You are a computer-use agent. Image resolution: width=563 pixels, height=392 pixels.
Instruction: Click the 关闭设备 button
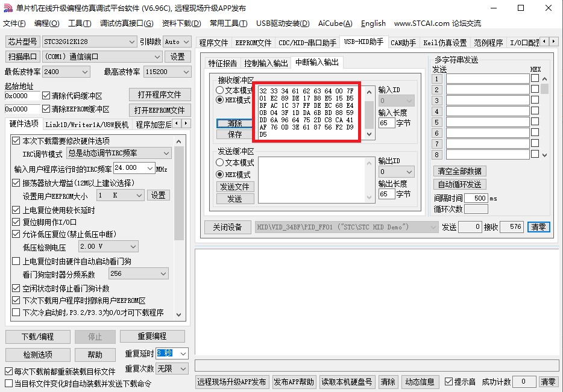click(x=227, y=227)
